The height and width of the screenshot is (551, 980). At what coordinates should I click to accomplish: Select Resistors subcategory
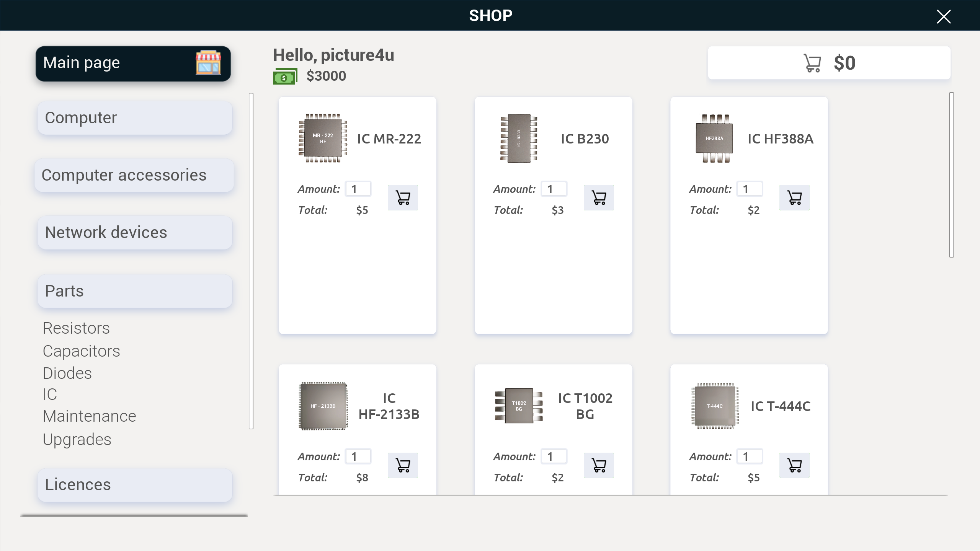[x=76, y=328]
